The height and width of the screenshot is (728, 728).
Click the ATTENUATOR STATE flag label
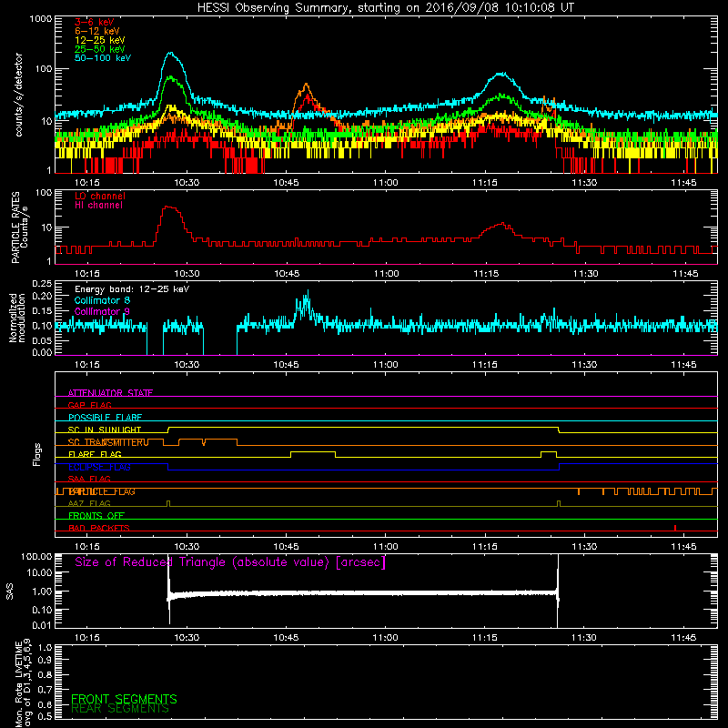(110, 393)
